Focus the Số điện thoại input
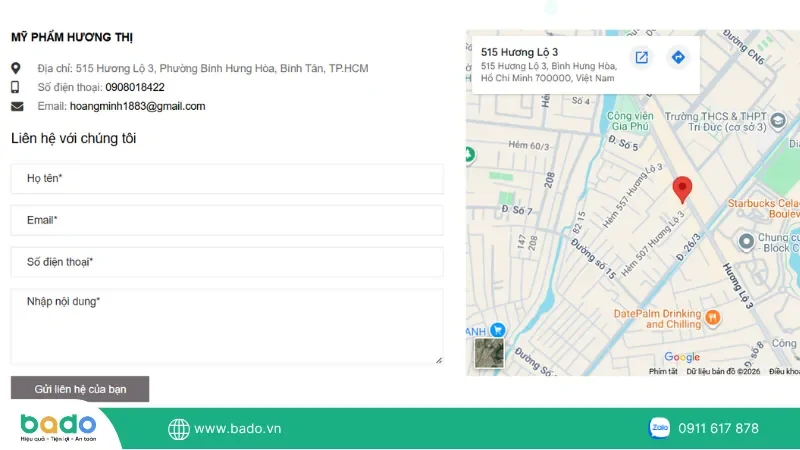This screenshot has height=450, width=800. (x=227, y=262)
